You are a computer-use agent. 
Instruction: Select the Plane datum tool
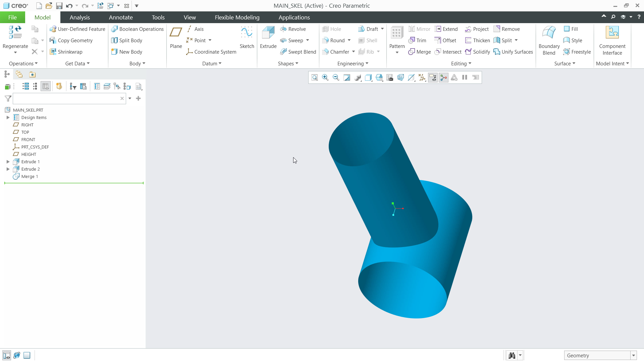(176, 37)
